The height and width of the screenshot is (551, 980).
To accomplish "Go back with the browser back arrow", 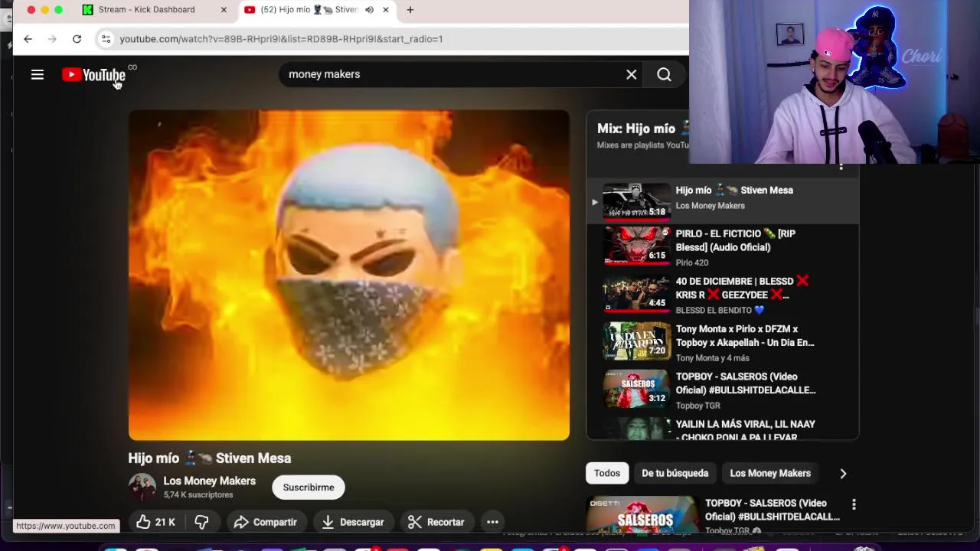I will 28,39.
